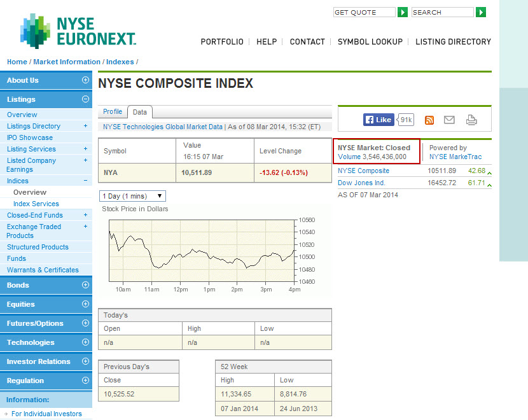Click the NYSE Euronext logo

click(x=78, y=31)
